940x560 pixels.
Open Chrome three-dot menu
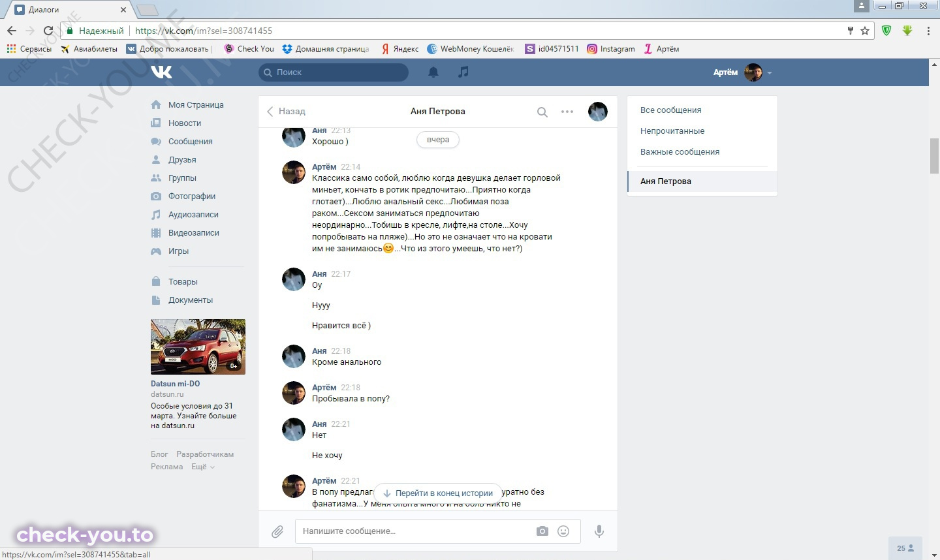(928, 31)
